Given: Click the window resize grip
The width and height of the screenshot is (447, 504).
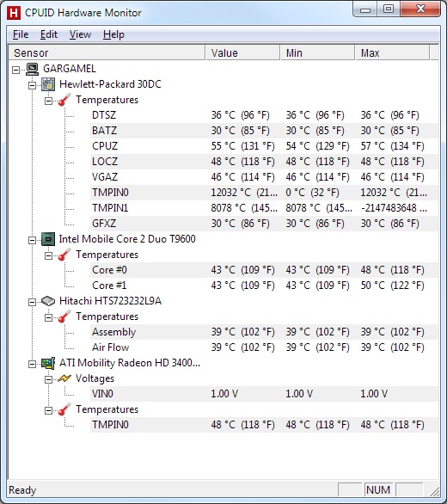Looking at the screenshot, I should 435,491.
